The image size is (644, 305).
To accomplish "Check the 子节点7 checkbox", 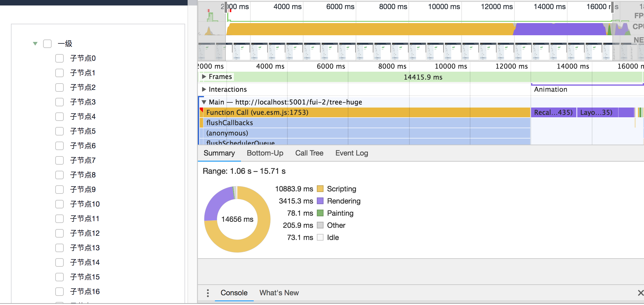I will coord(59,160).
